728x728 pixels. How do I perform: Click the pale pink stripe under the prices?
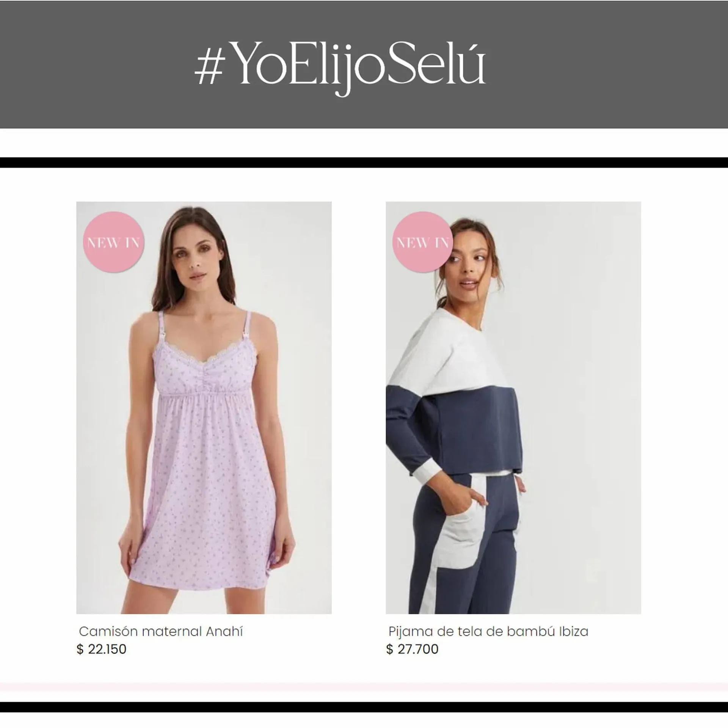pyautogui.click(x=364, y=687)
